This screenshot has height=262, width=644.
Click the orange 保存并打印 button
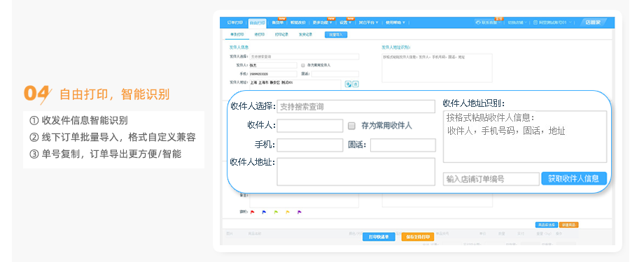[x=418, y=237]
